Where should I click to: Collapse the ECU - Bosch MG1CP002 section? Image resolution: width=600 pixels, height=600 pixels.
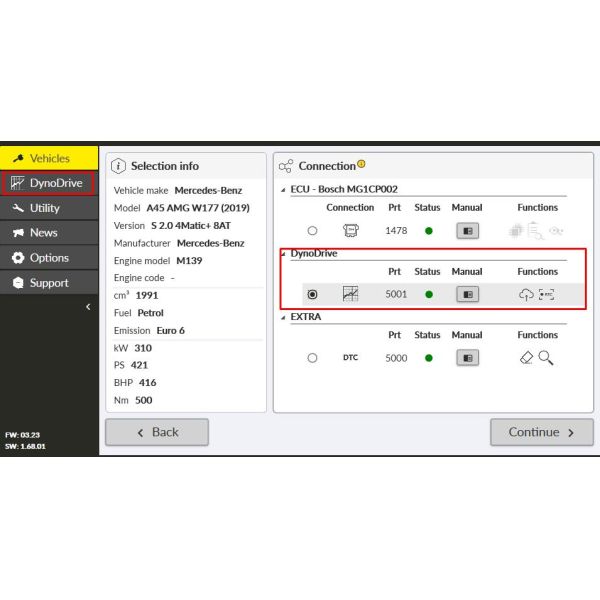(282, 190)
